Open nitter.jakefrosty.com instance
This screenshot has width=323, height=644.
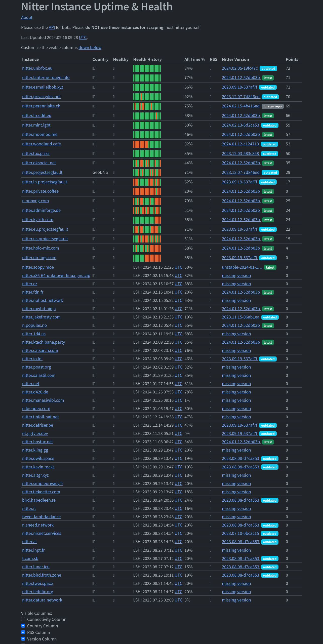pyautogui.click(x=41, y=317)
